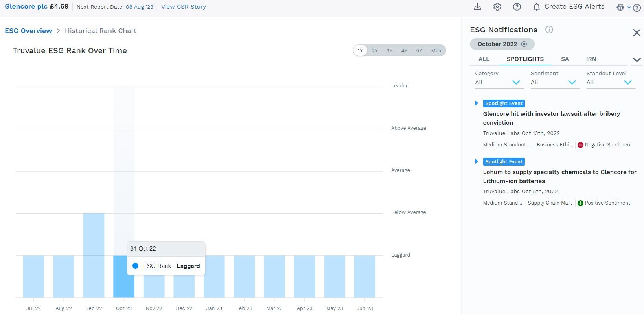Click the Jan 23 bar in chart
The width and height of the screenshot is (644, 314).
pos(214,277)
